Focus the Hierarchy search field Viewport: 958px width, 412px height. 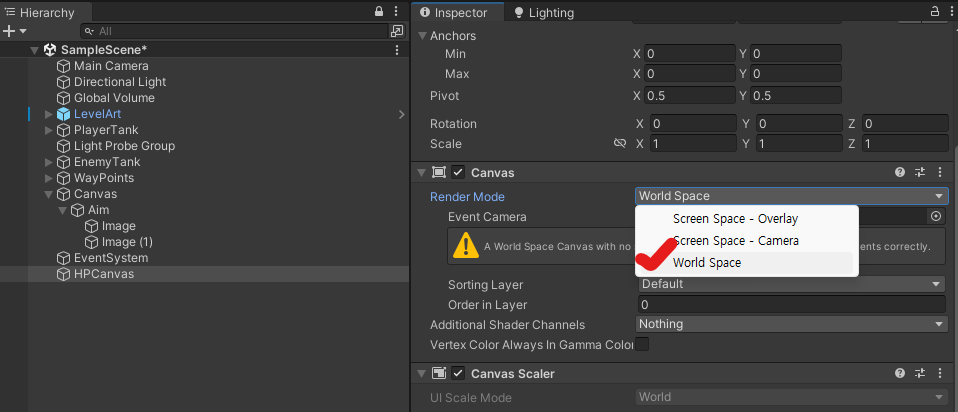coord(235,31)
